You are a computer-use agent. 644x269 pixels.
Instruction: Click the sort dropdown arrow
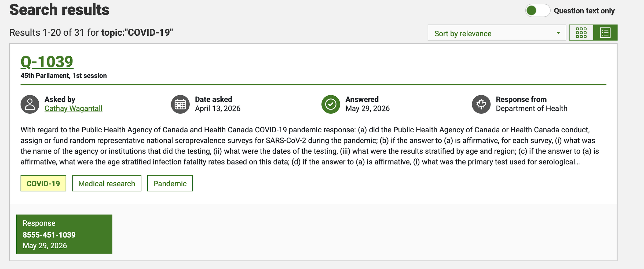coord(558,33)
